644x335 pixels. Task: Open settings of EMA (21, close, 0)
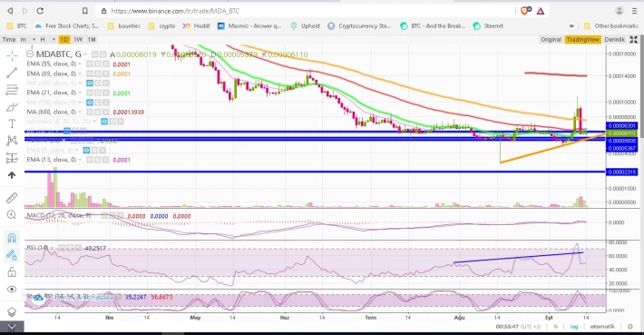point(97,93)
